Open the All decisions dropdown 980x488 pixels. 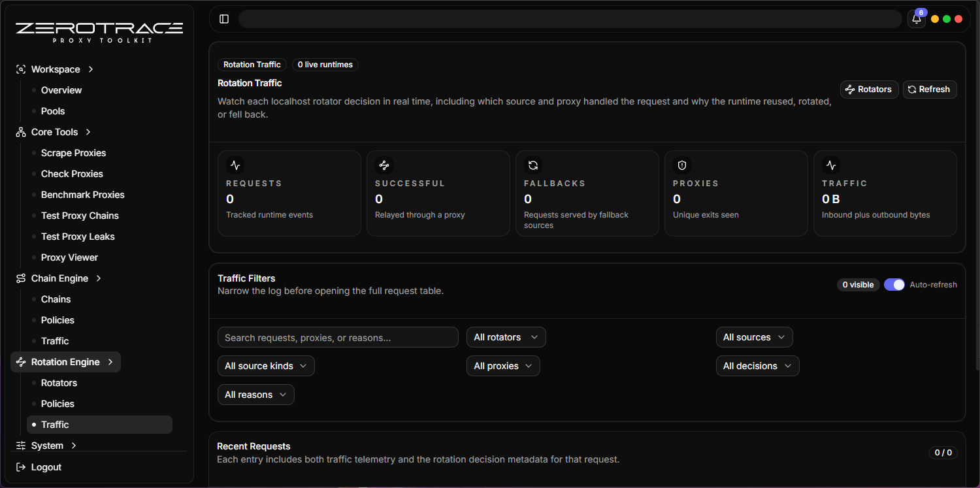click(x=757, y=366)
